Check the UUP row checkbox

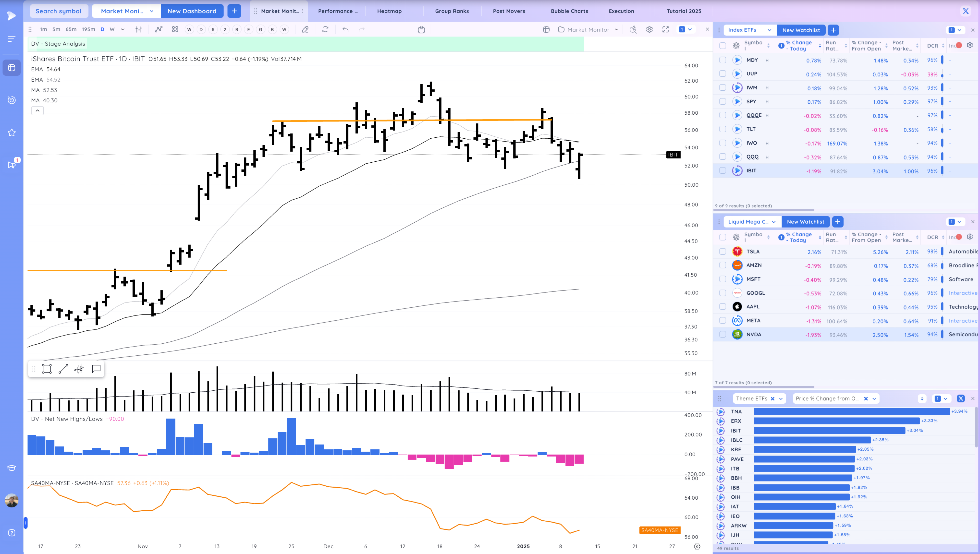point(722,74)
